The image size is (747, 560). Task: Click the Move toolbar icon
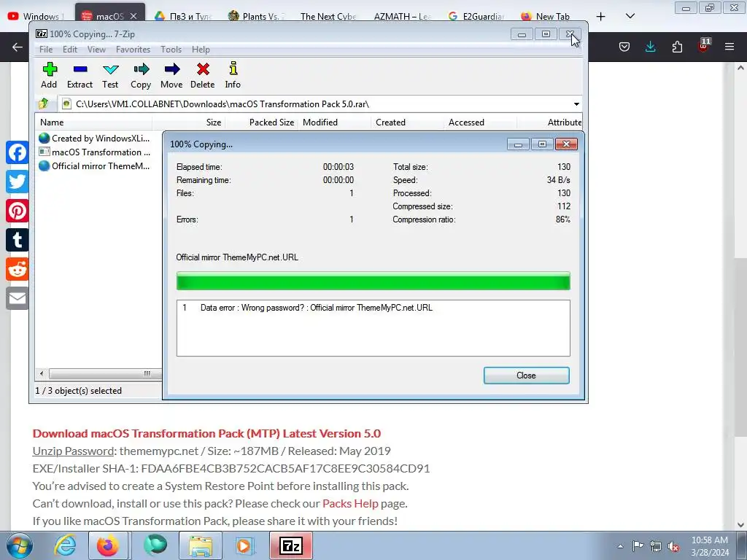(x=171, y=75)
